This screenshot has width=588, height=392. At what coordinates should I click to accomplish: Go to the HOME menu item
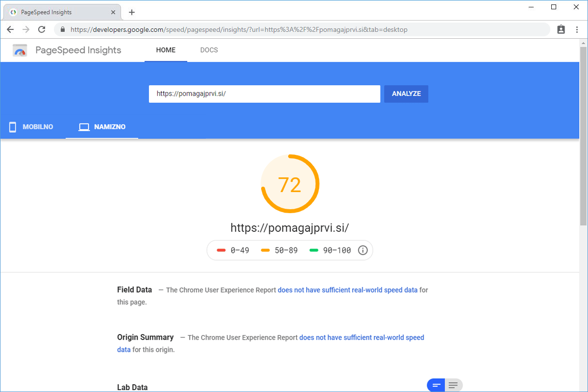click(x=166, y=50)
